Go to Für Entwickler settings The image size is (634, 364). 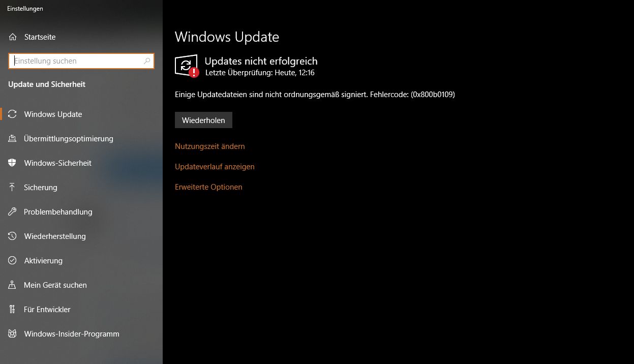(81, 310)
